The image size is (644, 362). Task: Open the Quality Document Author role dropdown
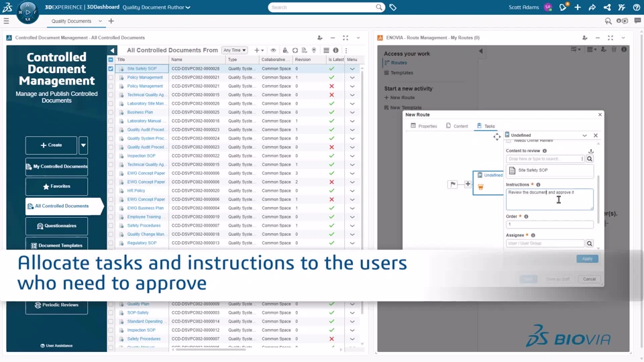[156, 7]
